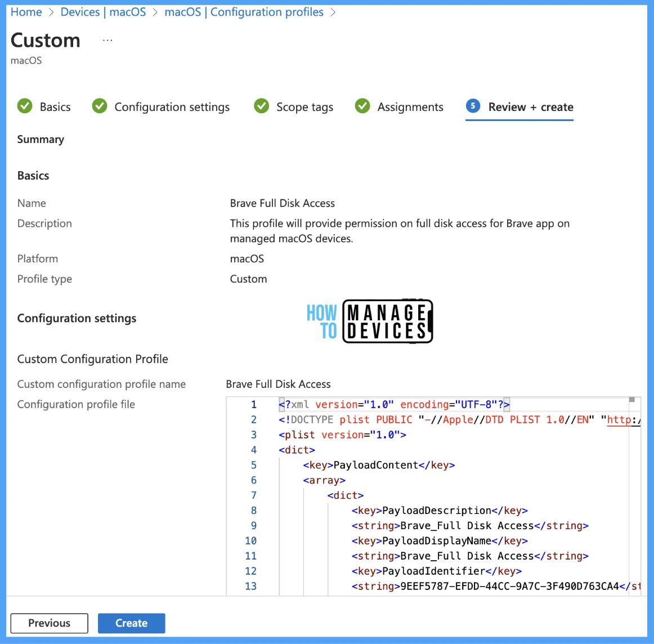Click the http URL link in line 2

tap(623, 419)
